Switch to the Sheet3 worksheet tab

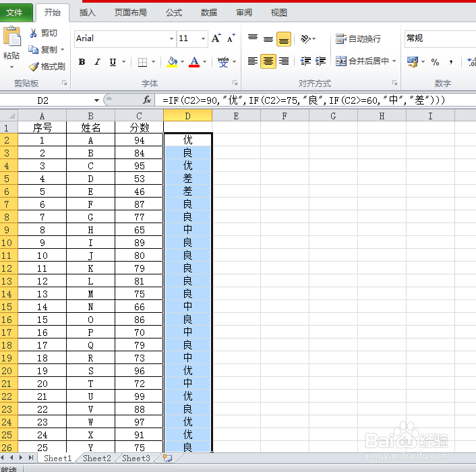coord(136,458)
